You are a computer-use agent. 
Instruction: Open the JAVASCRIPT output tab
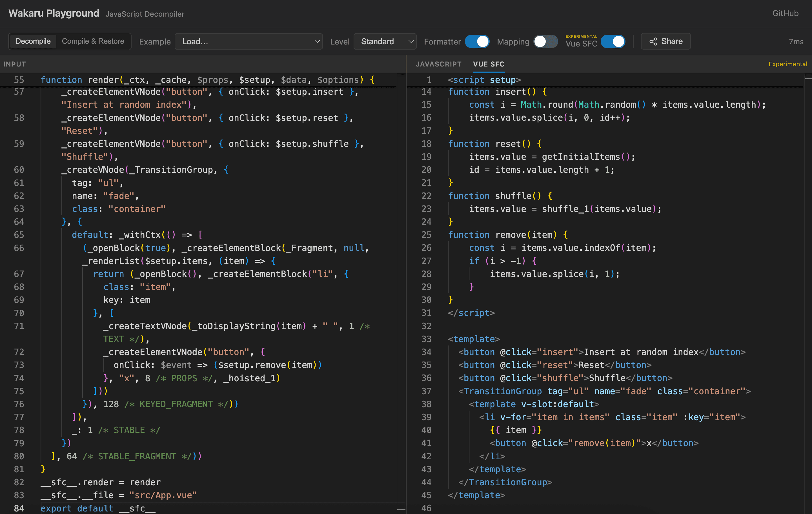(438, 64)
